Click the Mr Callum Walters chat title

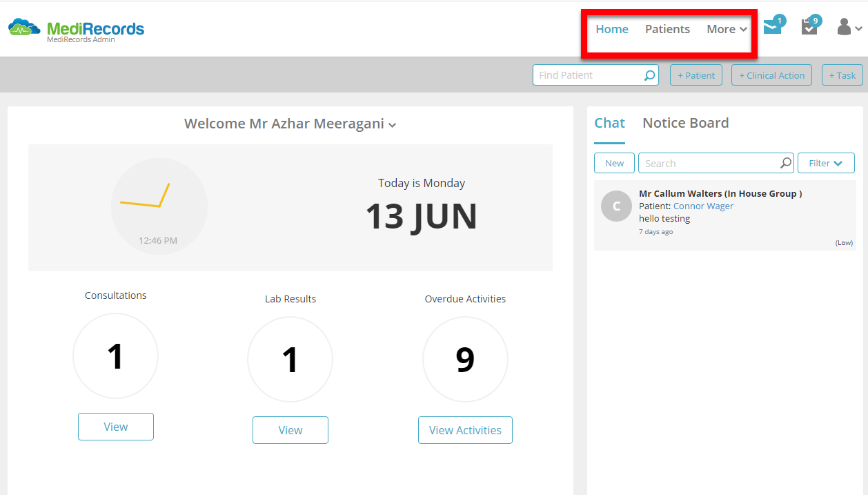(x=720, y=194)
